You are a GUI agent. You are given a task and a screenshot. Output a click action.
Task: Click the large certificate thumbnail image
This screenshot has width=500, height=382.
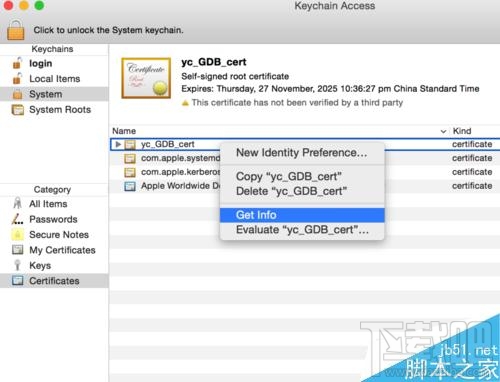click(146, 78)
